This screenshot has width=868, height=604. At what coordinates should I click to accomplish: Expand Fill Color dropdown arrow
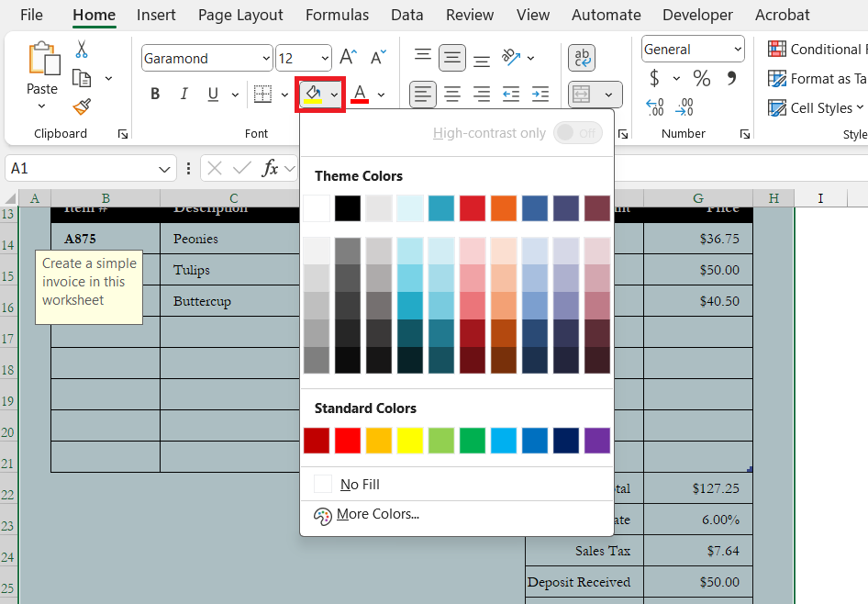[334, 95]
